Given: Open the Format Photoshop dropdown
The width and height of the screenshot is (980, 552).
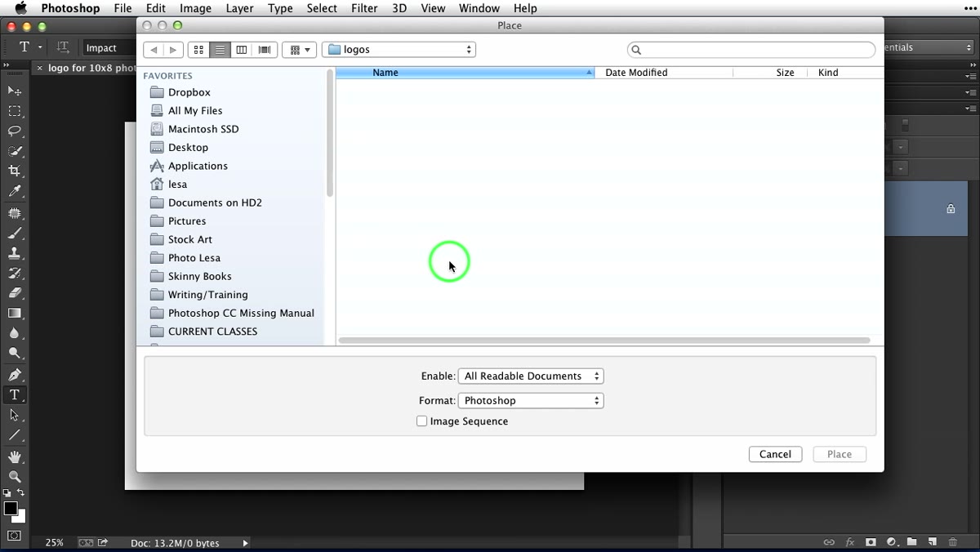Looking at the screenshot, I should click(x=531, y=401).
